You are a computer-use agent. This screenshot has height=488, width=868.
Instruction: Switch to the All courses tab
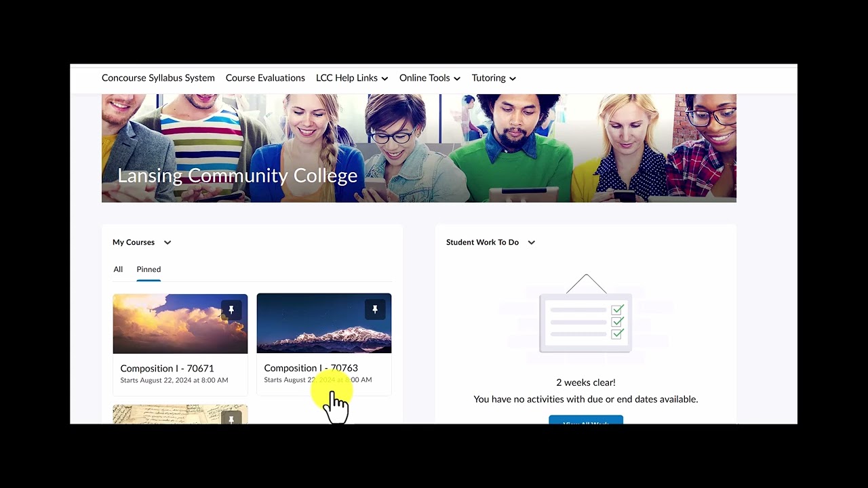coord(118,269)
